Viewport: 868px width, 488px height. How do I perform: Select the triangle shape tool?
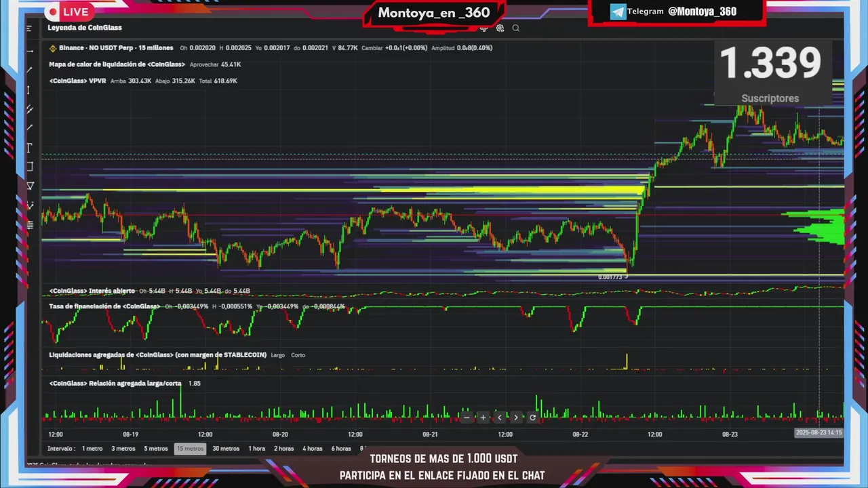[x=29, y=186]
